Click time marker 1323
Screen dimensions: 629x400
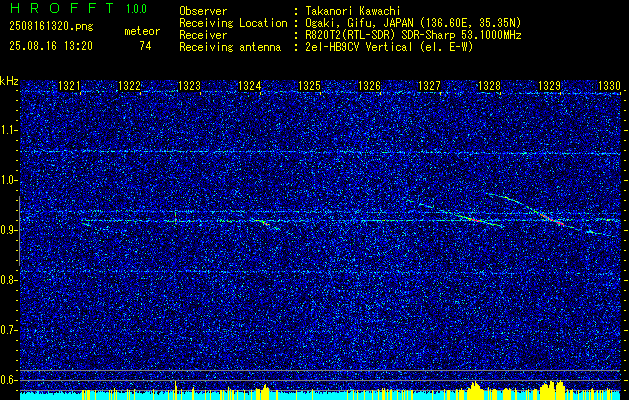[189, 86]
